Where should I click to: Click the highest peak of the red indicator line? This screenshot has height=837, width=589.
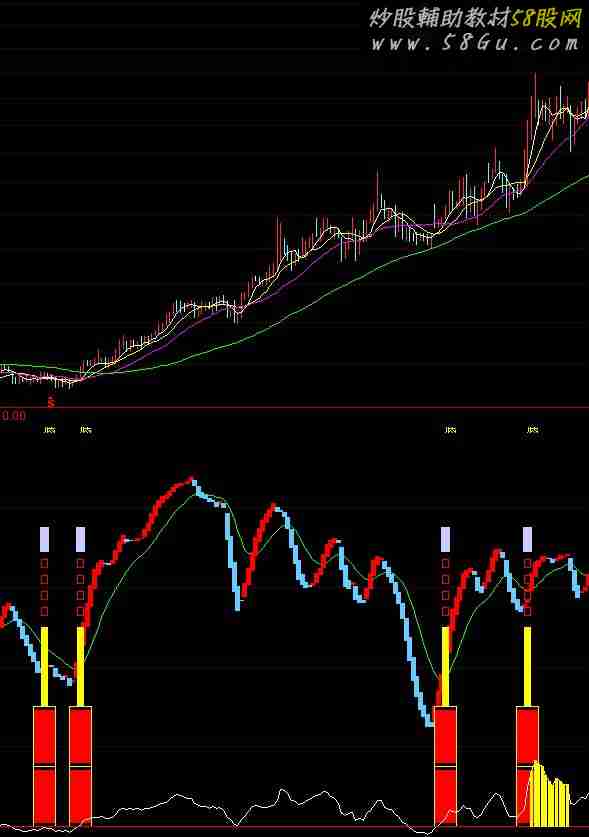[x=191, y=478]
